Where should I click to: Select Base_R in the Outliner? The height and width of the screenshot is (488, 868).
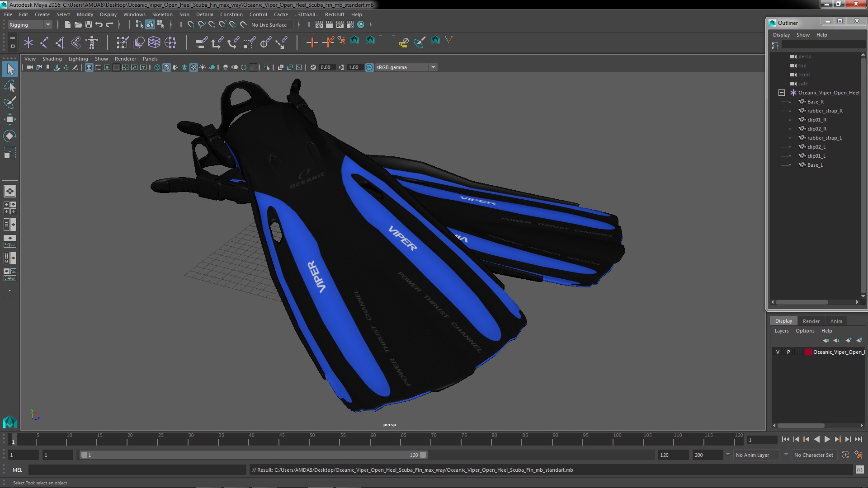815,102
